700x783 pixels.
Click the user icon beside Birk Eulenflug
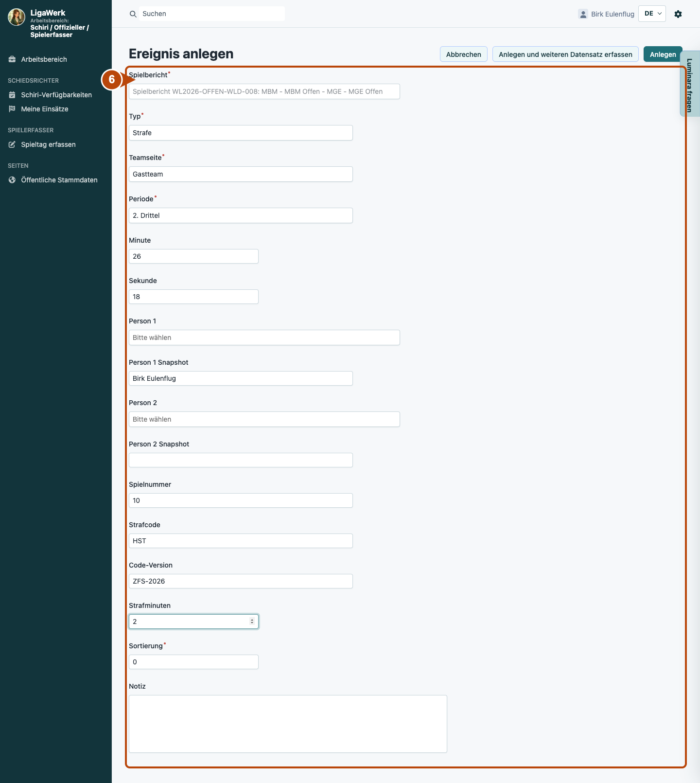[583, 14]
